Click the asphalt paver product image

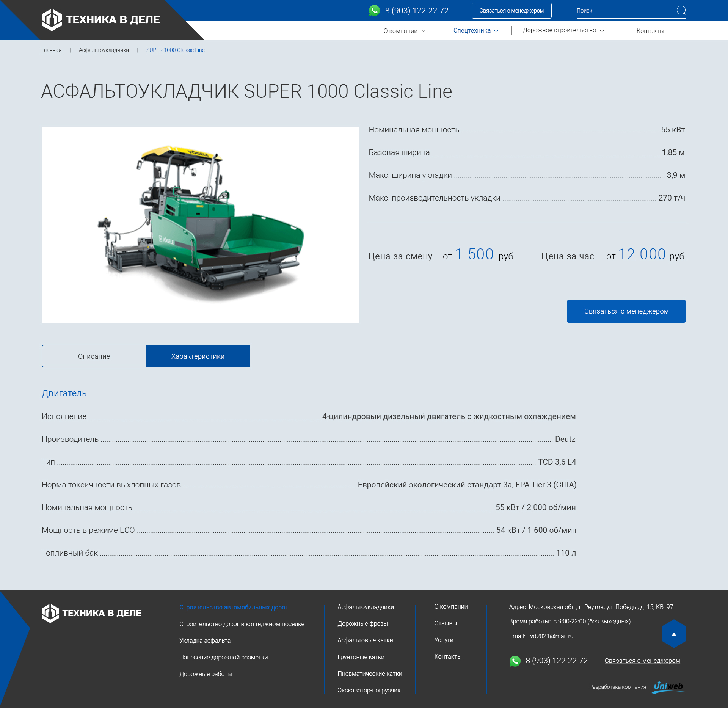(201, 224)
